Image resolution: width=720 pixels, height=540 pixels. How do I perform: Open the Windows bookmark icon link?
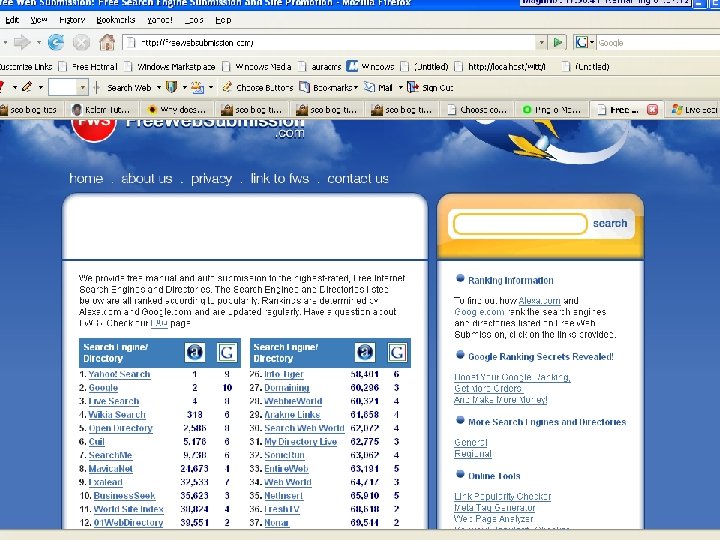pyautogui.click(x=352, y=66)
